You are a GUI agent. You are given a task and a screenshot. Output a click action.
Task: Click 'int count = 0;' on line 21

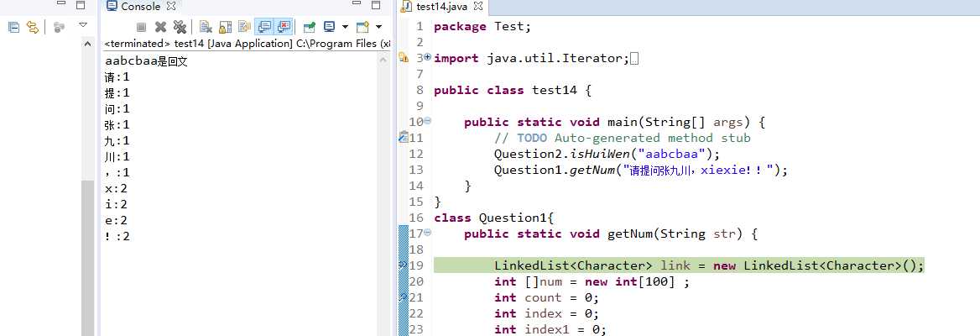[x=546, y=297]
